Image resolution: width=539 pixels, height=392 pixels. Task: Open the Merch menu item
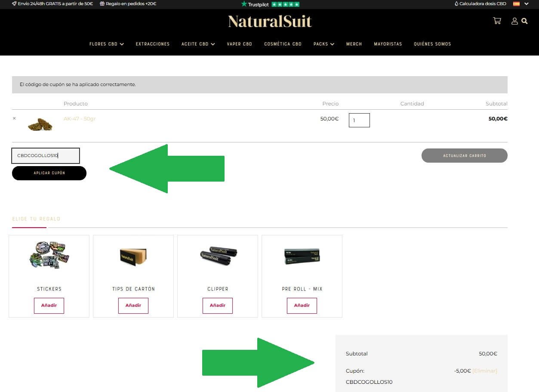[x=354, y=44]
